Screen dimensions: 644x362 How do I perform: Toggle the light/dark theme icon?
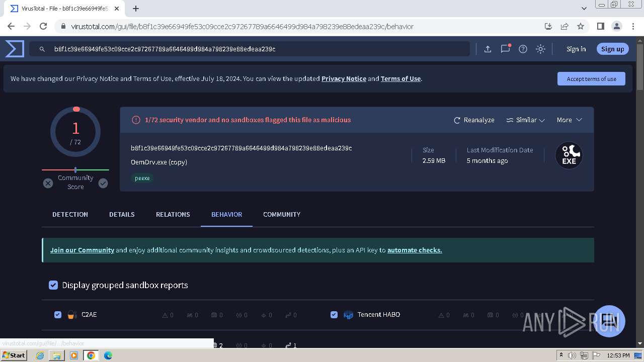click(540, 49)
